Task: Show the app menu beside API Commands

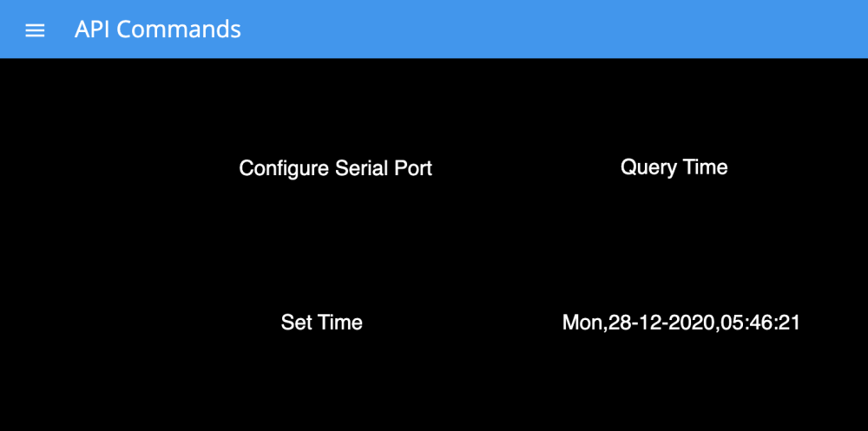Action: [x=35, y=30]
